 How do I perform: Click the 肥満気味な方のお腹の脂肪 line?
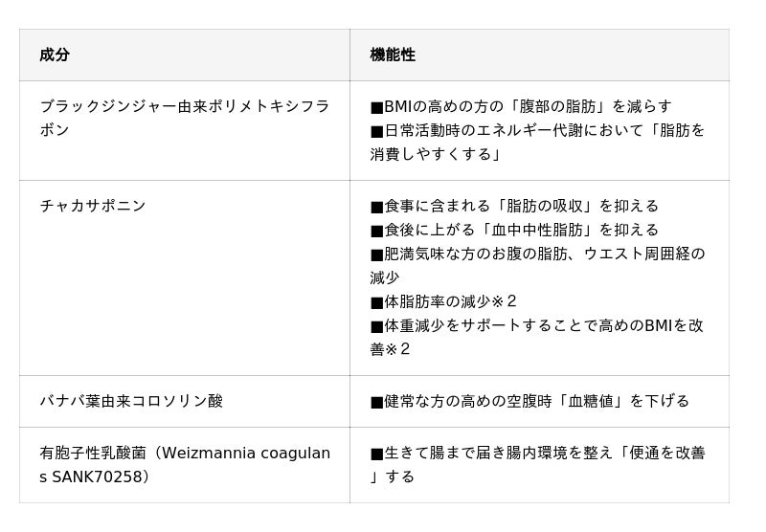coord(537,254)
